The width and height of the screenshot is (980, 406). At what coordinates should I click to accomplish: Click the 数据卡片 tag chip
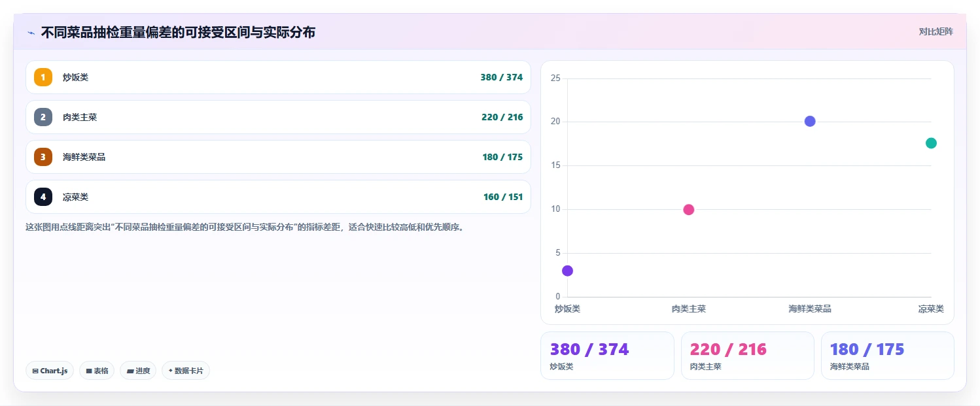tap(186, 371)
